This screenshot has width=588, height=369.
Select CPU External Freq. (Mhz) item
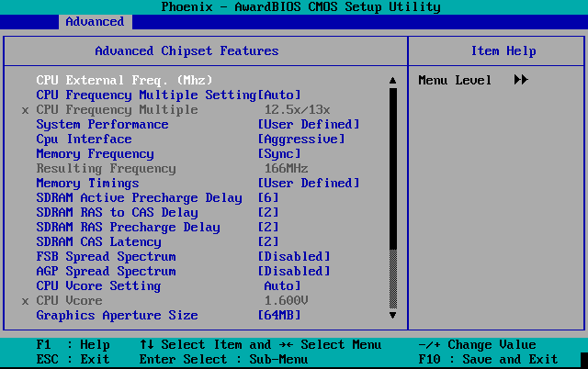click(125, 80)
